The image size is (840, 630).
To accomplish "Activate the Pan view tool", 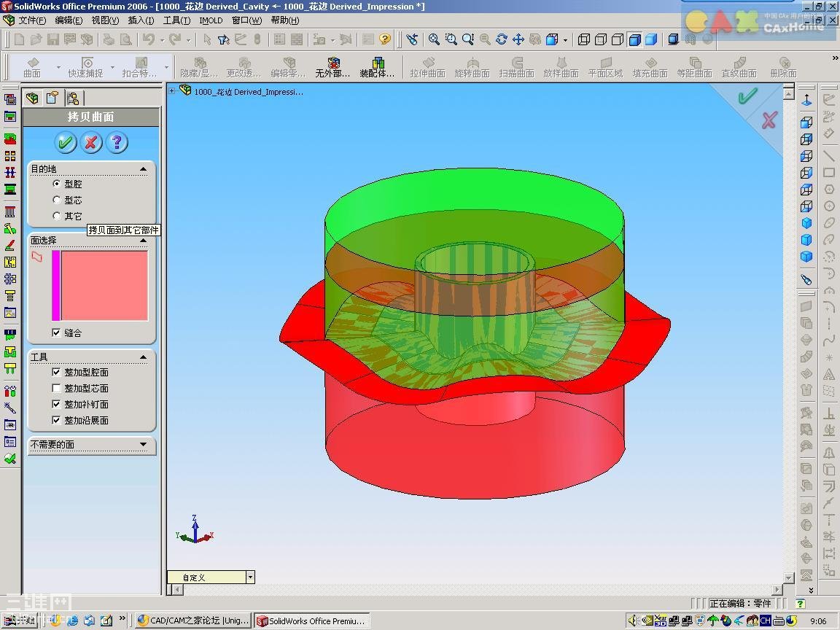I will point(518,39).
